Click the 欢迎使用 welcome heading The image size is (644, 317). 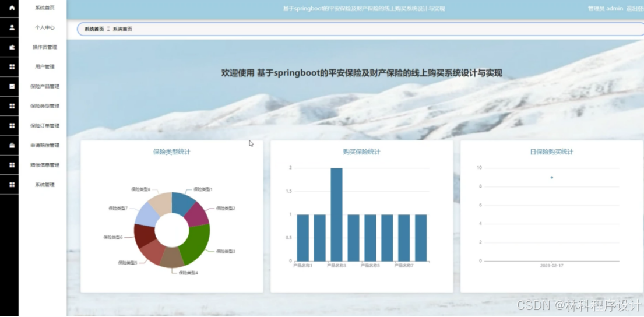click(x=361, y=73)
